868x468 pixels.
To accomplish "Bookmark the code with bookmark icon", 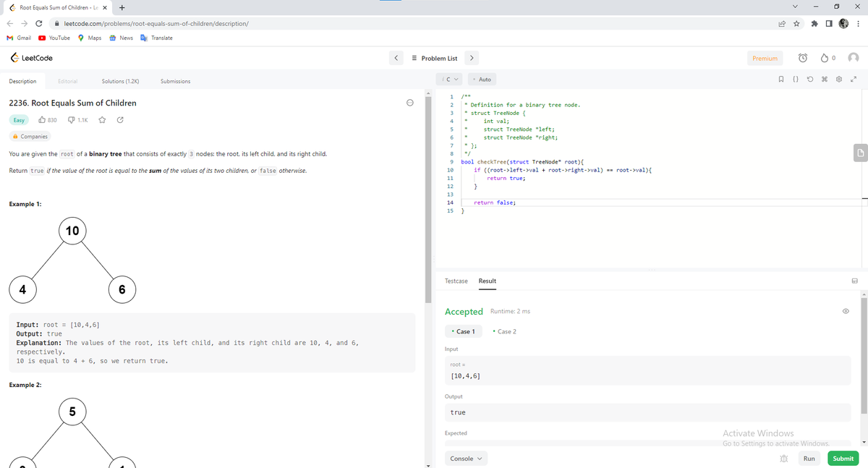I will [782, 79].
